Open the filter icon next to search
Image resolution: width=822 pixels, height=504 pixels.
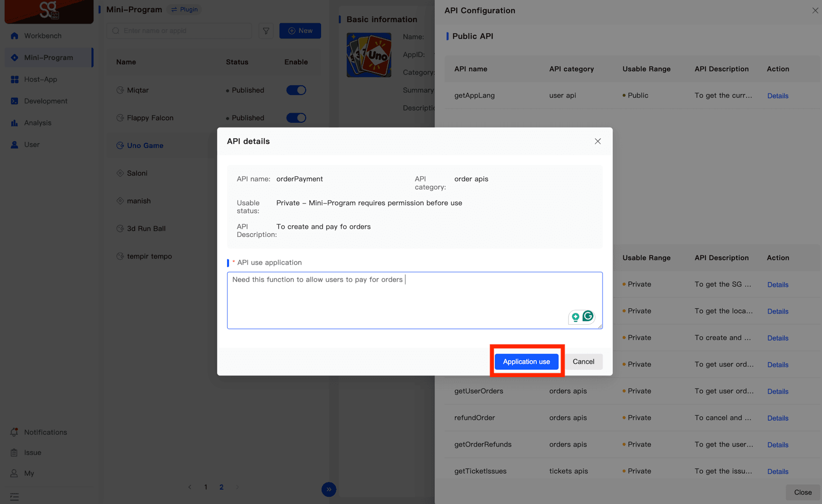pyautogui.click(x=266, y=31)
